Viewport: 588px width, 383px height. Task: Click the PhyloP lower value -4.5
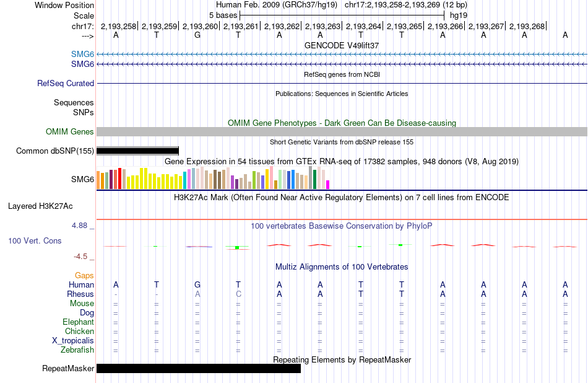point(80,257)
